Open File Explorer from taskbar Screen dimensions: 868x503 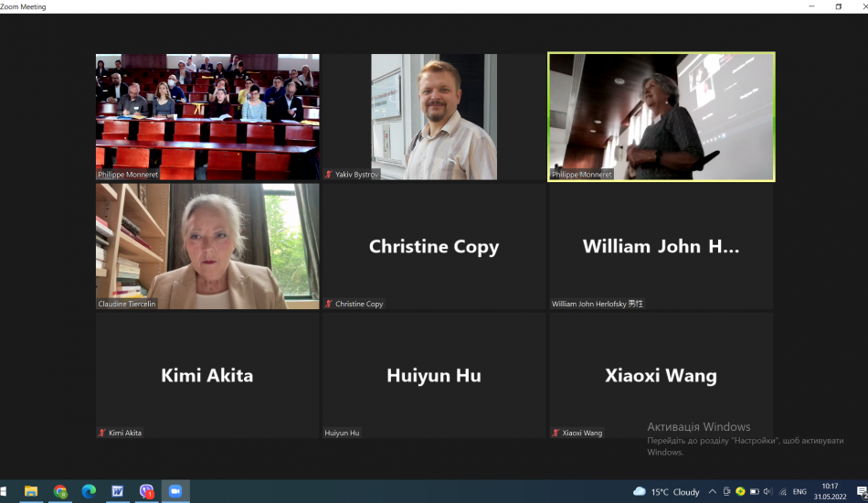(31, 491)
